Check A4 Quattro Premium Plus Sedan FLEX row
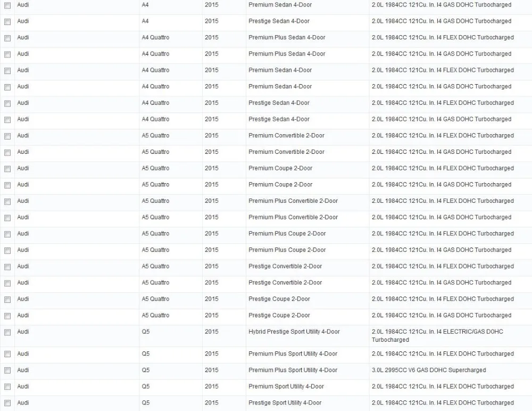Screen dimensions: 532x411 pos(7,38)
